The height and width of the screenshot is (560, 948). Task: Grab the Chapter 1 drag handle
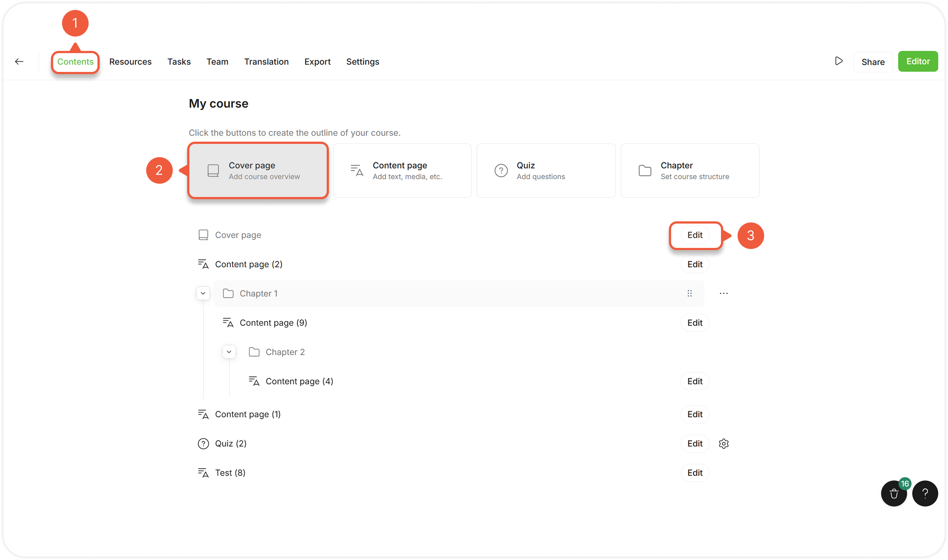(689, 294)
